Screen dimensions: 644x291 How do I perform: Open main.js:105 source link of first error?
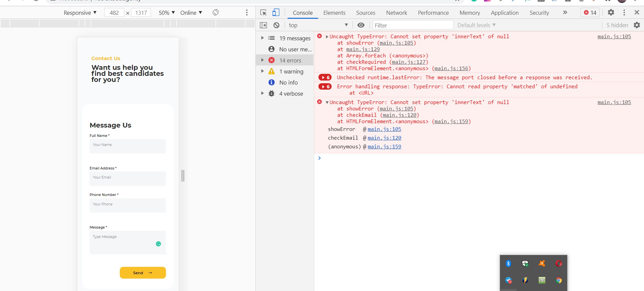click(x=614, y=37)
